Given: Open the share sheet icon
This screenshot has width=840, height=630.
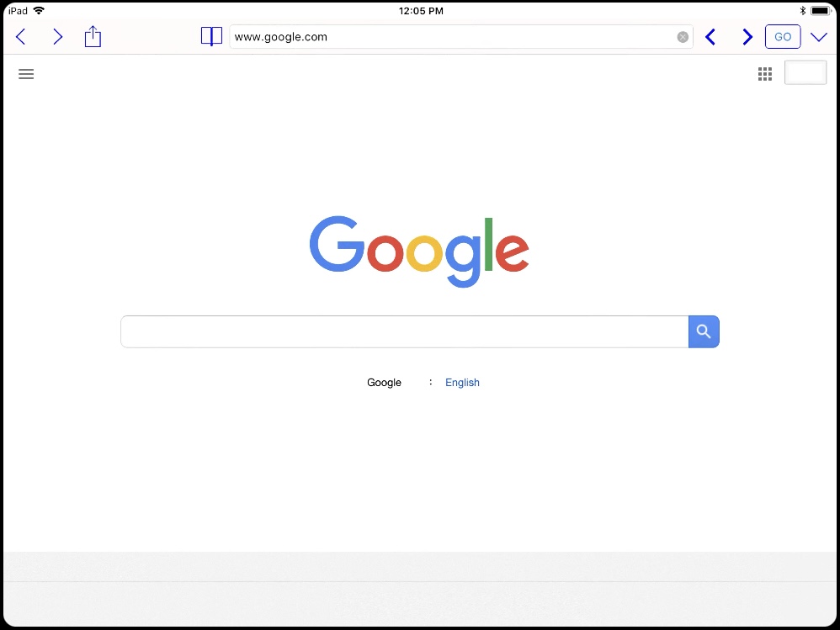Looking at the screenshot, I should point(93,36).
